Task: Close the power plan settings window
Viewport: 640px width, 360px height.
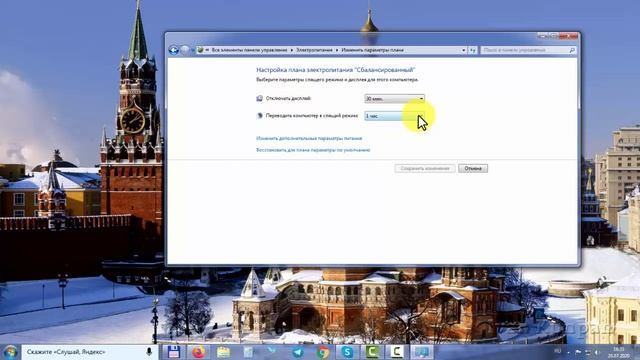Action: (x=569, y=36)
